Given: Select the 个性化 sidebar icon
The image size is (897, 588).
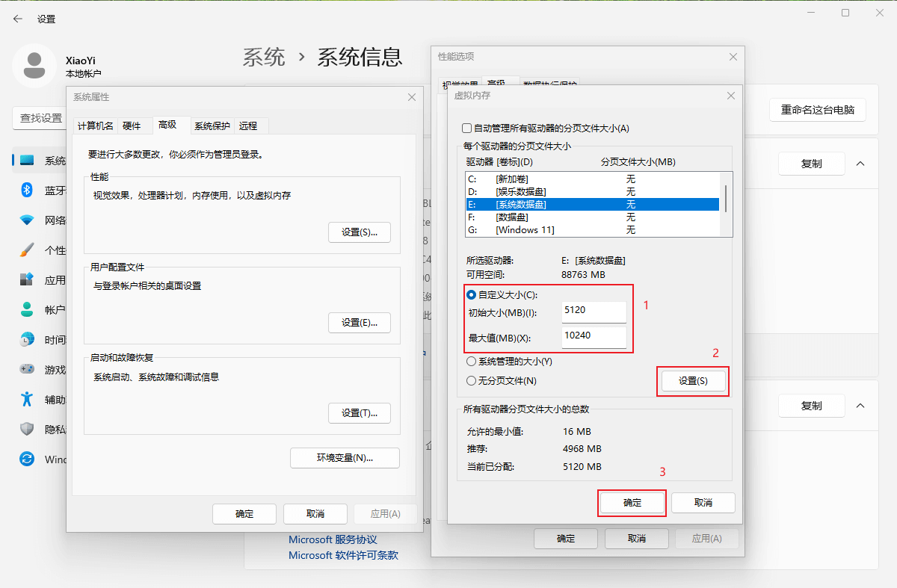Looking at the screenshot, I should 26,250.
